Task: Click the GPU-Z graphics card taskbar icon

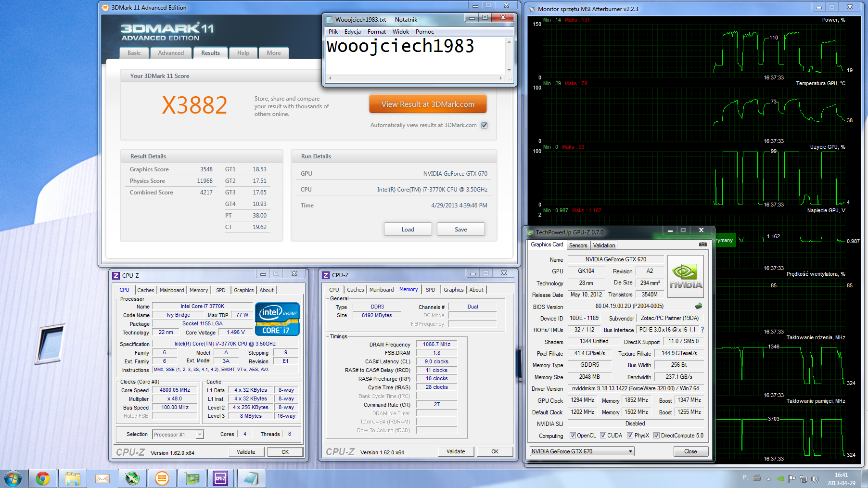Action: click(192, 478)
